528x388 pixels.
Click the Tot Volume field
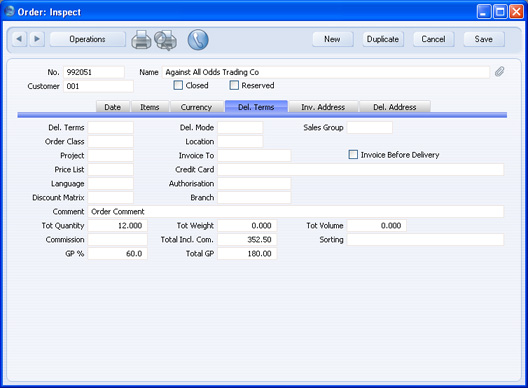tap(377, 226)
